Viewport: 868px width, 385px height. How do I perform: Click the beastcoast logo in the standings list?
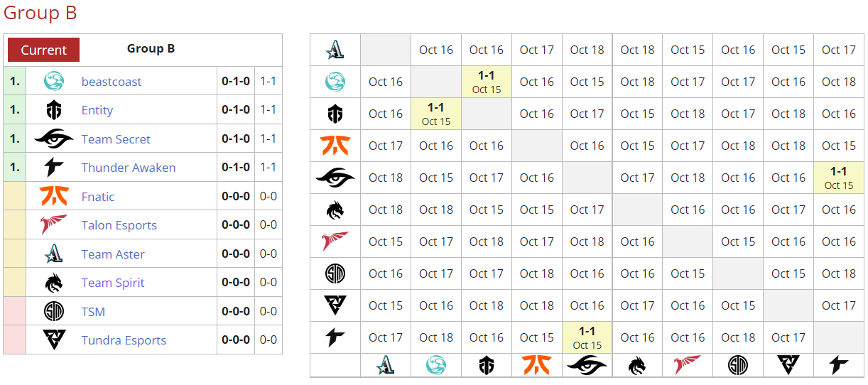pyautogui.click(x=54, y=82)
